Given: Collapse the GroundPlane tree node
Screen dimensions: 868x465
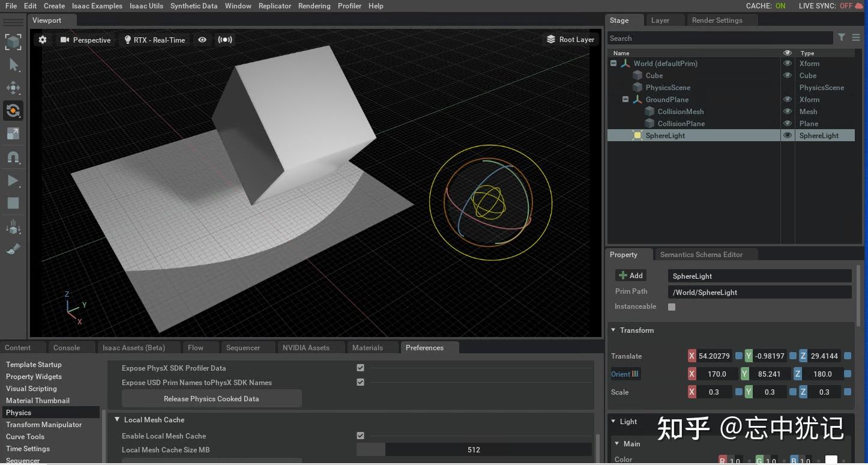Looking at the screenshot, I should [625, 99].
